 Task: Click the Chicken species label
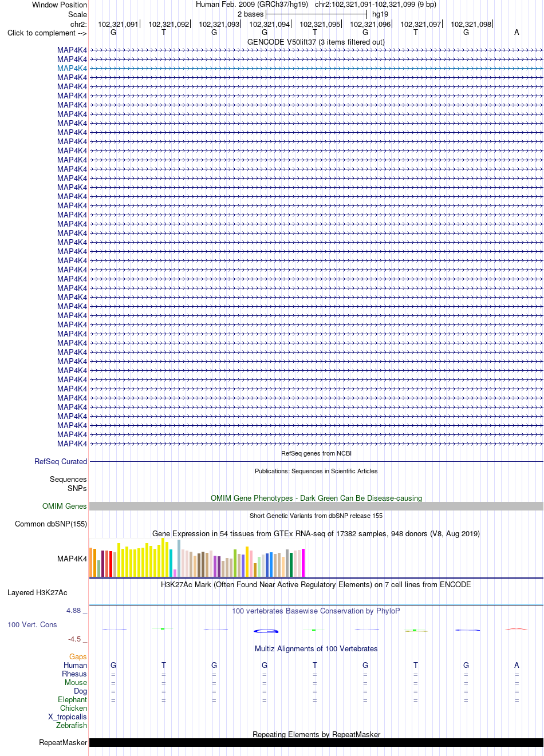coord(73,708)
